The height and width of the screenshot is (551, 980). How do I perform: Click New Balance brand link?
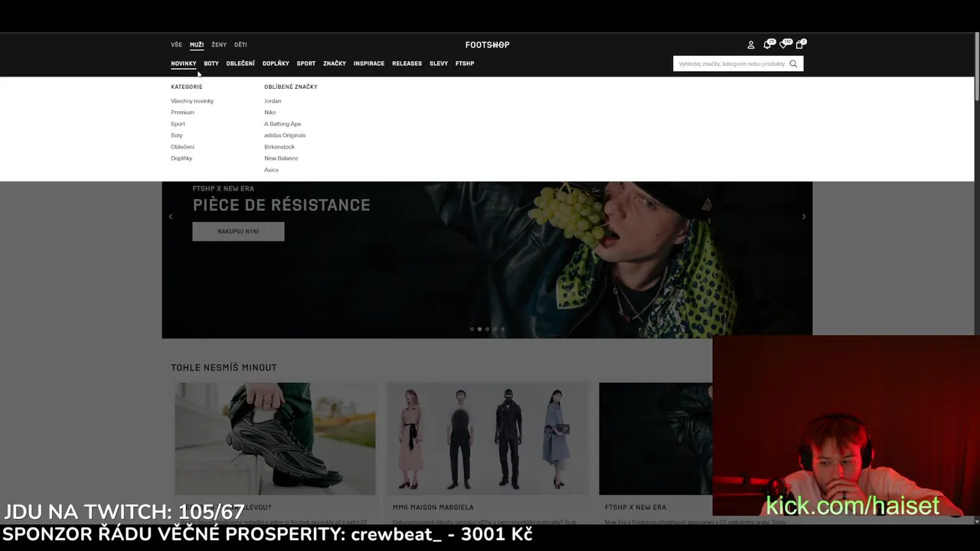point(281,158)
